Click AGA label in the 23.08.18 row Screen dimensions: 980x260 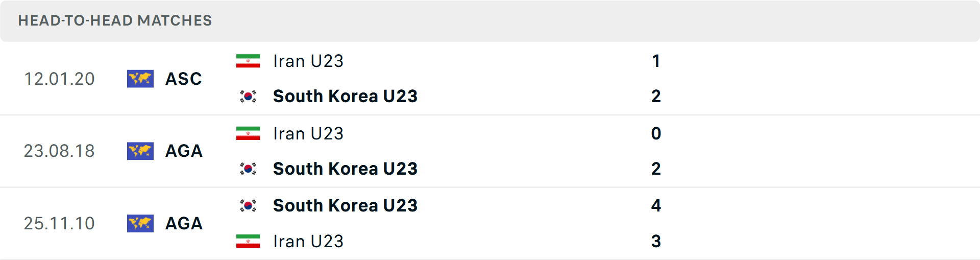click(184, 151)
